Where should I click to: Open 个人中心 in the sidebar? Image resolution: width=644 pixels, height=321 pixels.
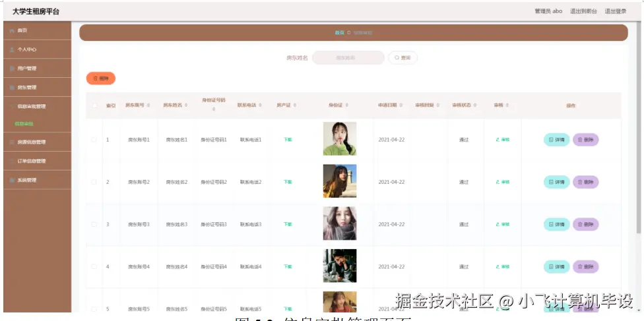[38, 49]
